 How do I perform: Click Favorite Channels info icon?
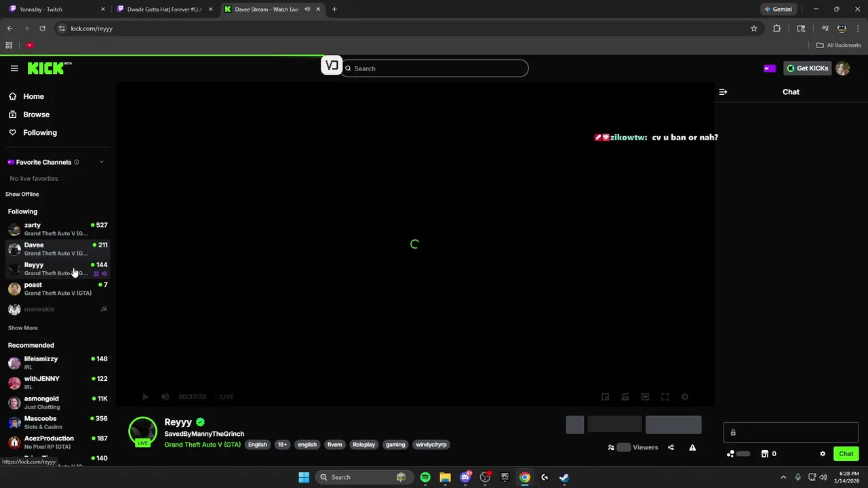coord(77,162)
